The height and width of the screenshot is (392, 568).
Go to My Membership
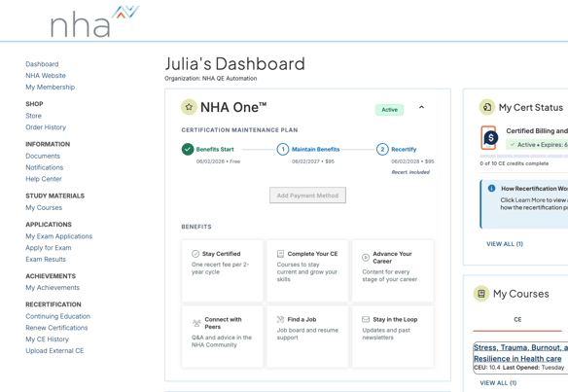pyautogui.click(x=51, y=88)
